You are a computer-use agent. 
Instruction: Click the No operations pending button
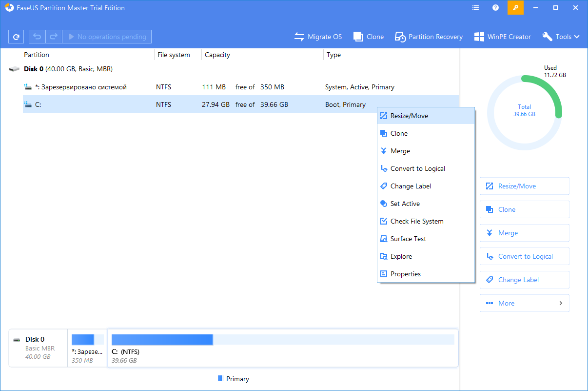point(107,37)
